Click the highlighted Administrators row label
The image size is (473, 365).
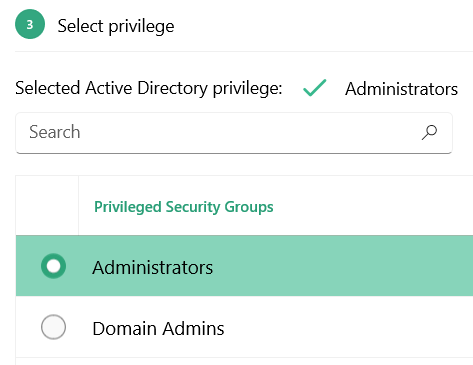coord(153,267)
